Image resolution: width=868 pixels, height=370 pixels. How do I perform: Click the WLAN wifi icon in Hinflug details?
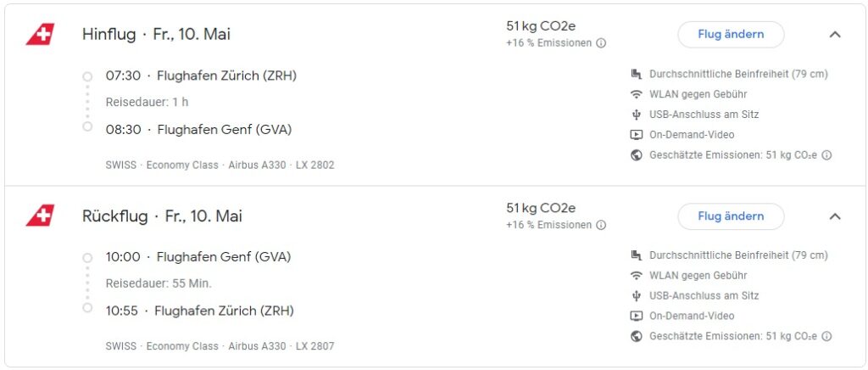click(637, 94)
